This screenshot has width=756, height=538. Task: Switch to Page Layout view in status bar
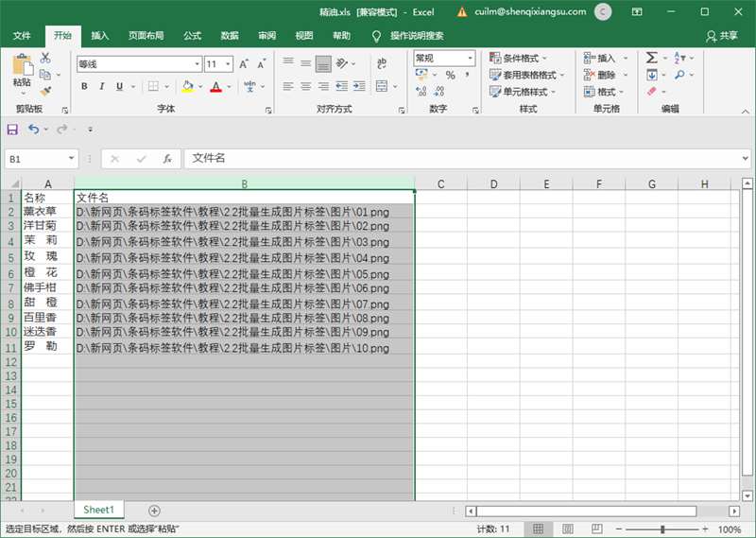click(x=568, y=529)
